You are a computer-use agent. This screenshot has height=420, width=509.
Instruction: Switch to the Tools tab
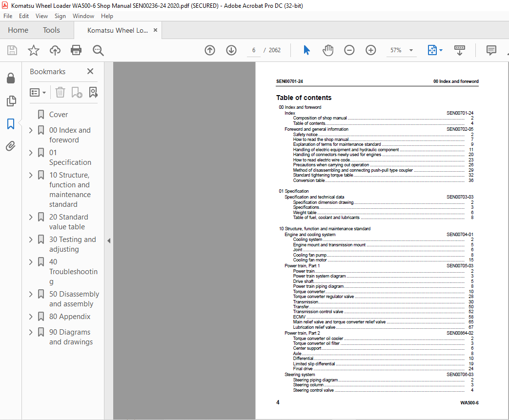coord(51,30)
